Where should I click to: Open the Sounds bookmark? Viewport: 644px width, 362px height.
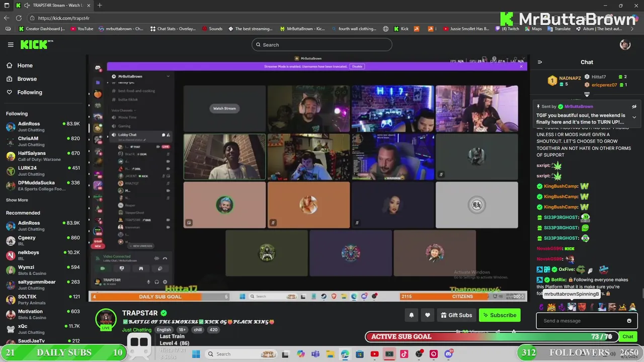212,29
